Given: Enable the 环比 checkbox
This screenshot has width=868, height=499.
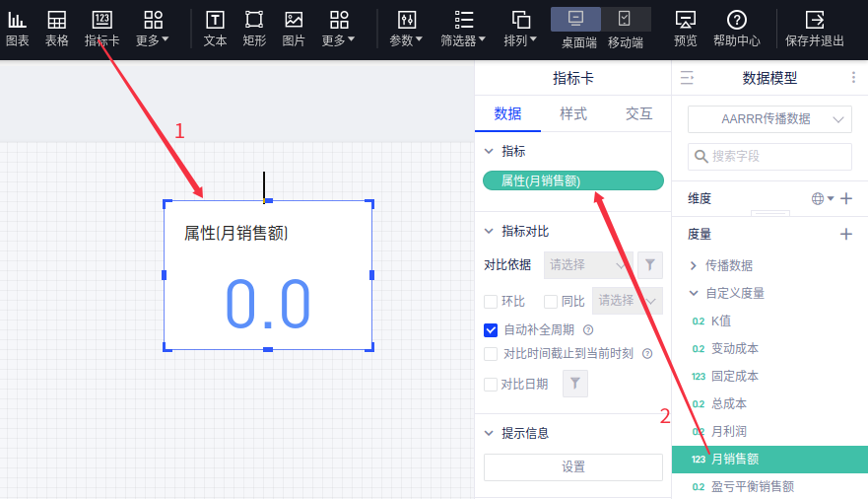Looking at the screenshot, I should pos(491,301).
